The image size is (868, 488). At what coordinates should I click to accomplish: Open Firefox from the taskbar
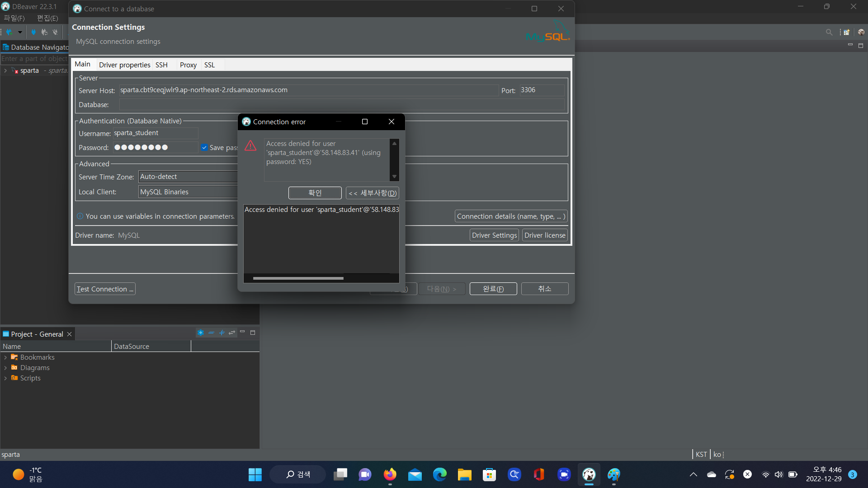[x=390, y=474]
